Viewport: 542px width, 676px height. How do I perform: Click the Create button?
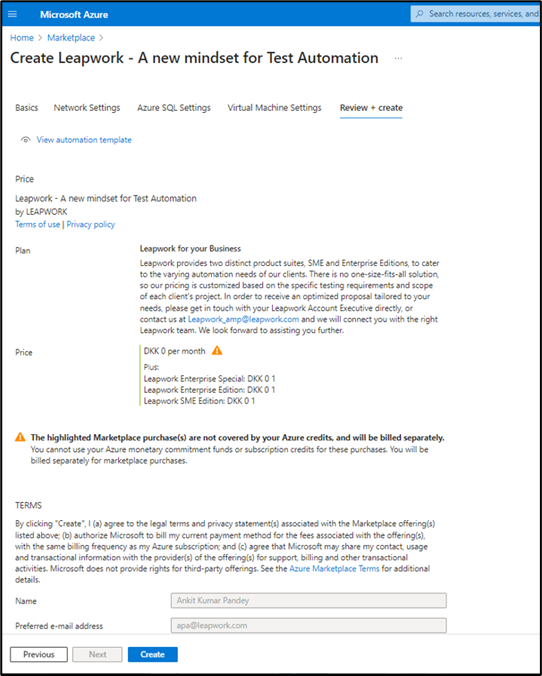[x=153, y=654]
